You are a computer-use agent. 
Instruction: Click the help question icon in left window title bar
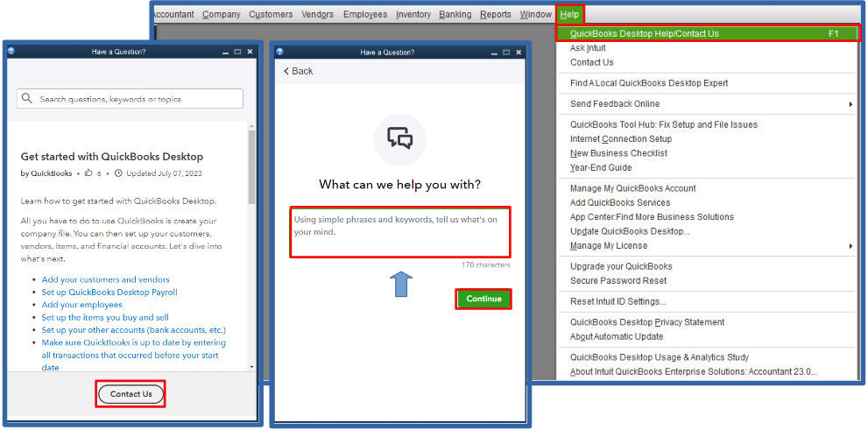tap(11, 51)
